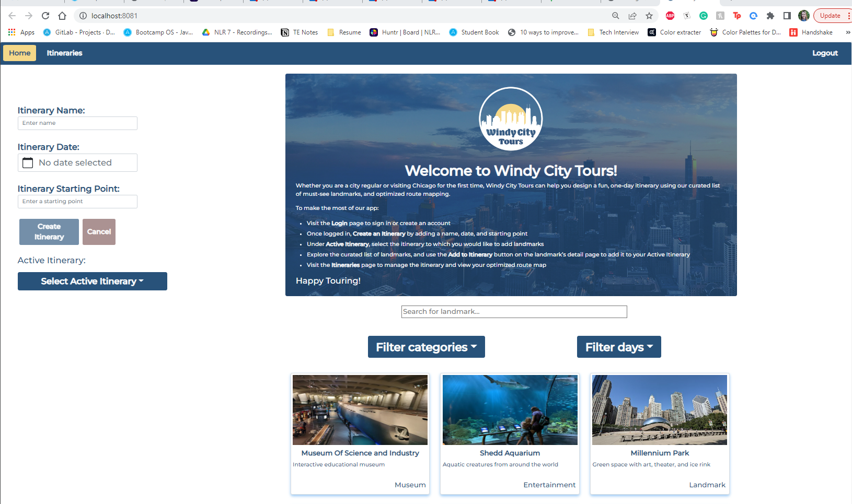Select the Home navigation tab

pyautogui.click(x=19, y=53)
